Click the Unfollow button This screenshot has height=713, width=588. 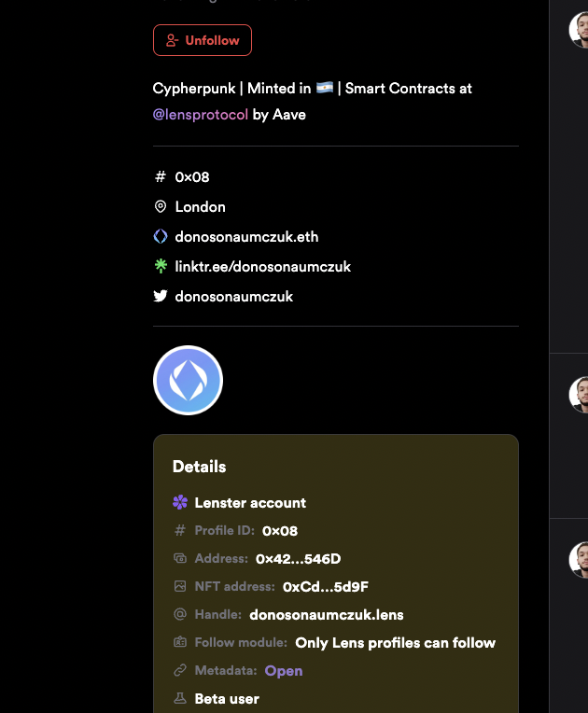pos(203,40)
